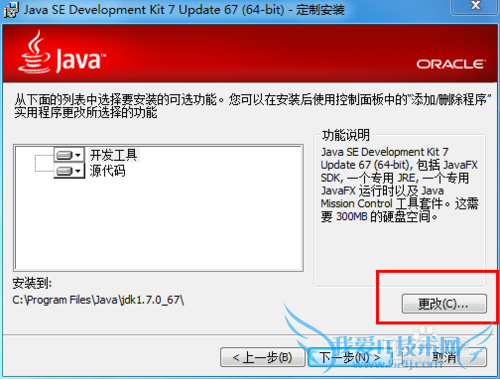Click the installer icon in the title bar
Screen dimensions: 500x379
[x=11, y=10]
